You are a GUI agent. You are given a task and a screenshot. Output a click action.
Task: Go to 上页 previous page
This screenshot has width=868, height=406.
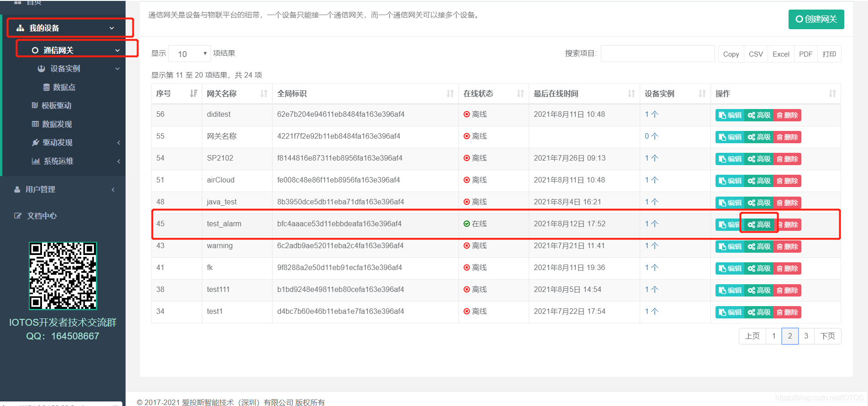(x=752, y=336)
